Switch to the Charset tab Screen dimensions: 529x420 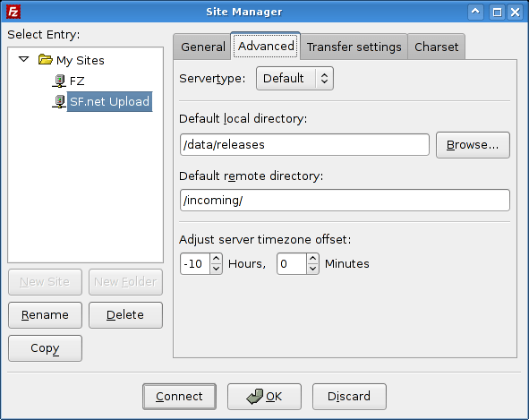pyautogui.click(x=436, y=47)
